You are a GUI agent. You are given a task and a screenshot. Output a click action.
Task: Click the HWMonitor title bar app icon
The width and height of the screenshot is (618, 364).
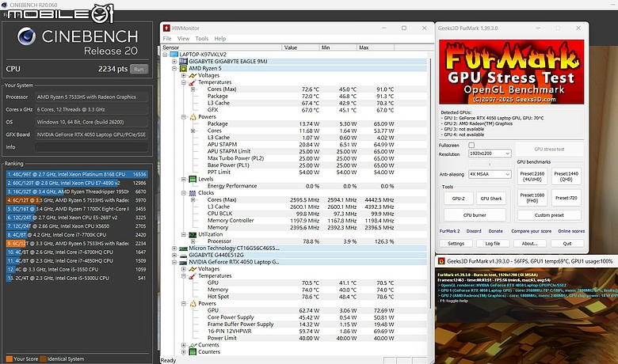(166, 28)
